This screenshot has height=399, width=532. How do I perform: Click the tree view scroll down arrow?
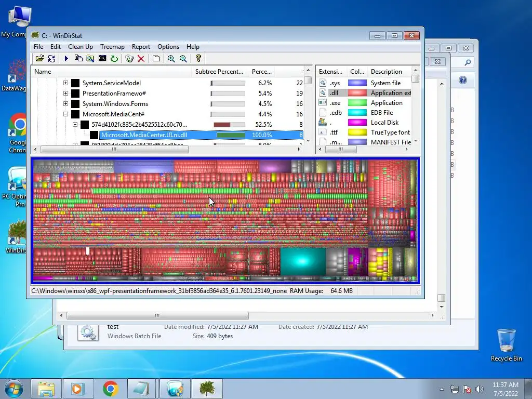click(x=308, y=140)
